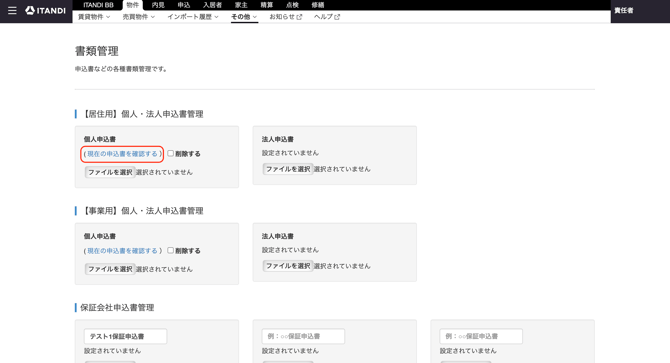Open the お知らせ external link
670x363 pixels.
[285, 17]
